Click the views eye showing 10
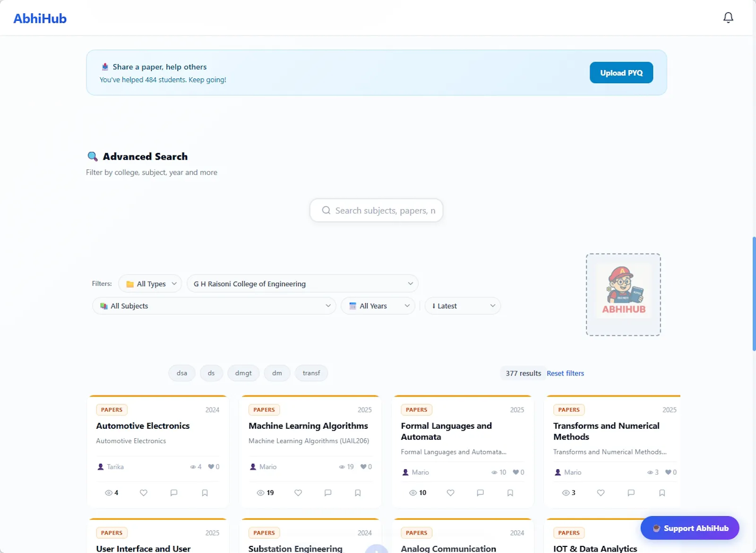The width and height of the screenshot is (756, 553). (x=418, y=493)
